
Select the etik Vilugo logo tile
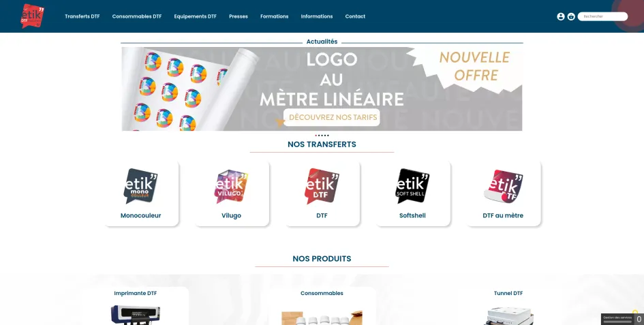[x=231, y=186]
